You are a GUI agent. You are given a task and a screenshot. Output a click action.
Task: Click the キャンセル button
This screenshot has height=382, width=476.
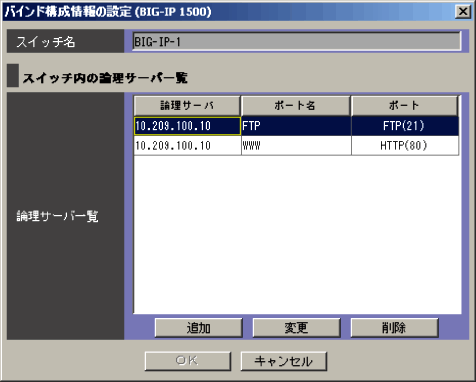(283, 361)
